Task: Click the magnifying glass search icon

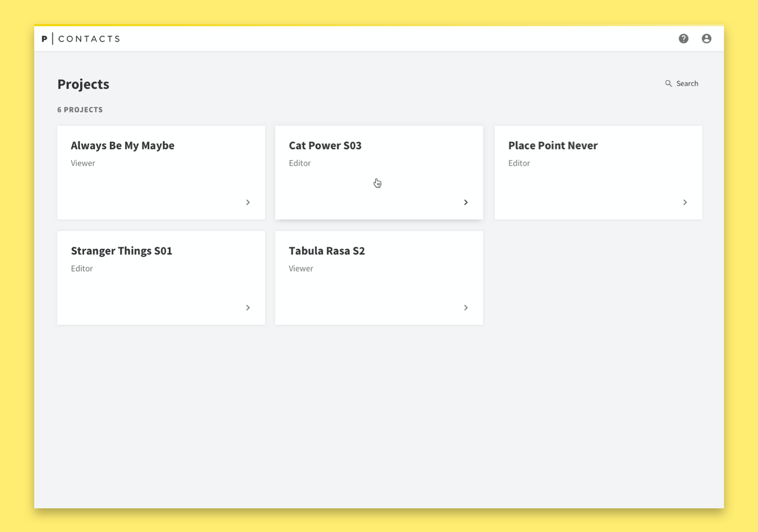Action: [x=669, y=84]
